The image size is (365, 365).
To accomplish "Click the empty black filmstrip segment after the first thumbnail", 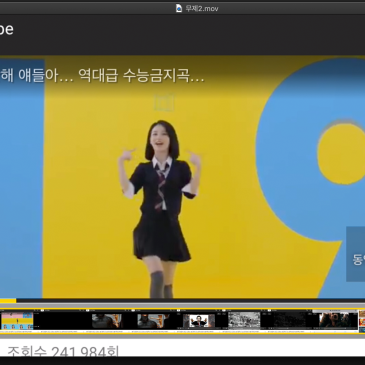I will point(62,321).
